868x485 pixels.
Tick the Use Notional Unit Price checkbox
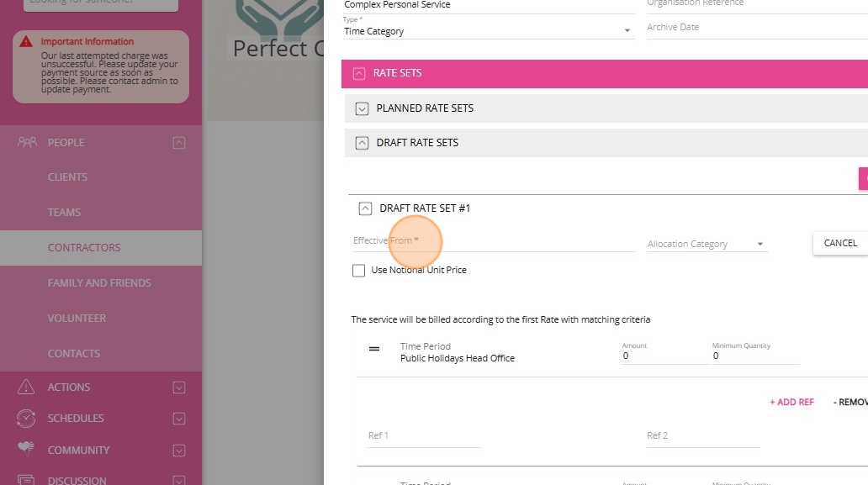coord(358,271)
